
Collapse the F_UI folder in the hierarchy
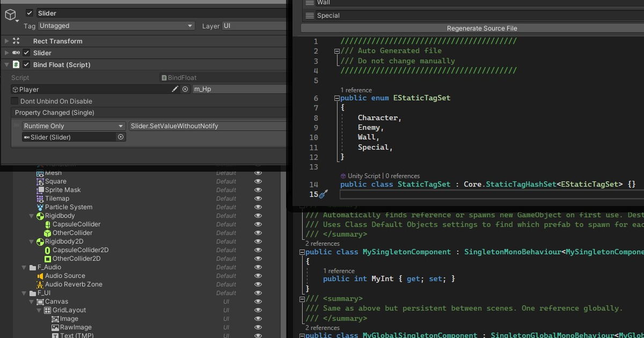pos(24,293)
